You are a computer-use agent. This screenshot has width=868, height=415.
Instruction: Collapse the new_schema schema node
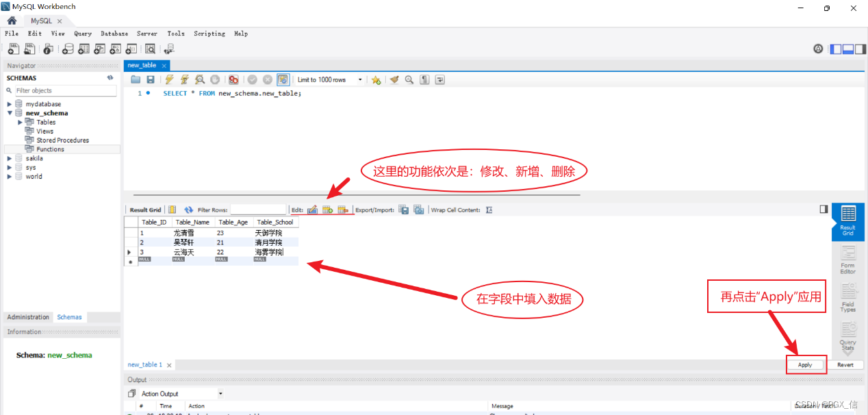point(10,113)
